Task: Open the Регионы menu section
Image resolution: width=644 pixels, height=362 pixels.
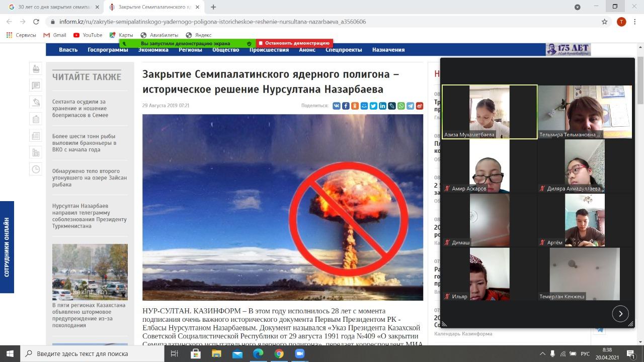Action: pos(190,50)
